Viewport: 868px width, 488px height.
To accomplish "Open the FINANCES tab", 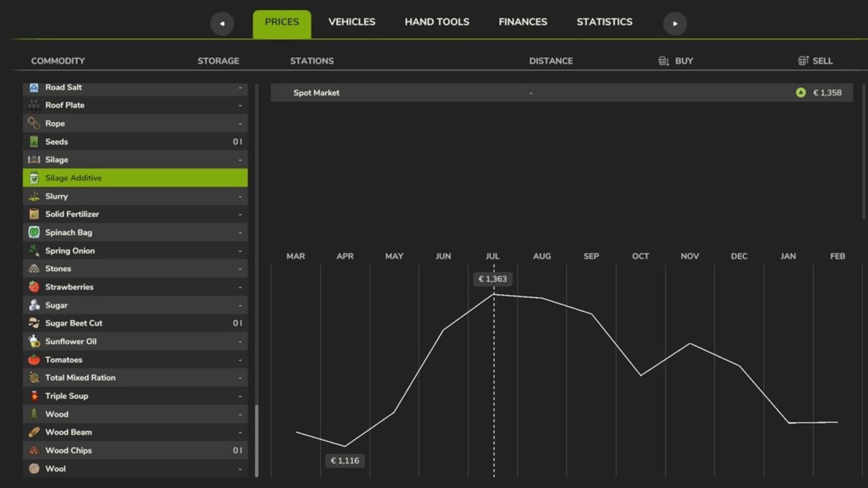I will tap(523, 22).
